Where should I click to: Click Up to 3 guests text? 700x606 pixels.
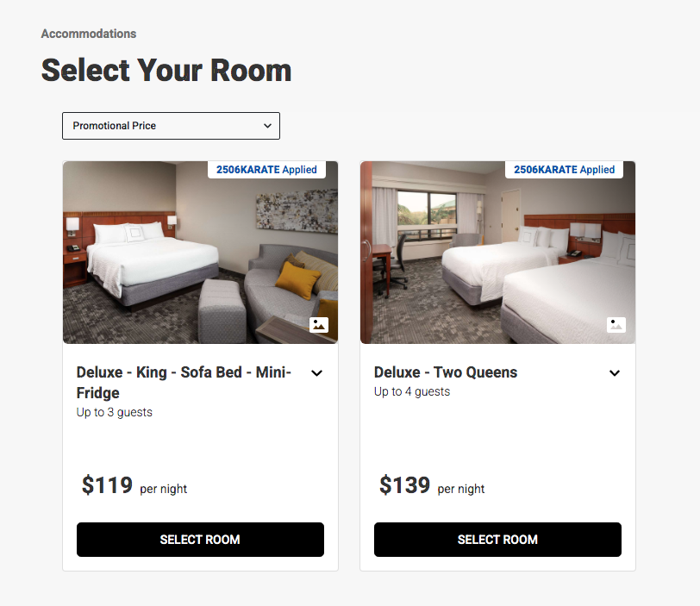pos(114,412)
